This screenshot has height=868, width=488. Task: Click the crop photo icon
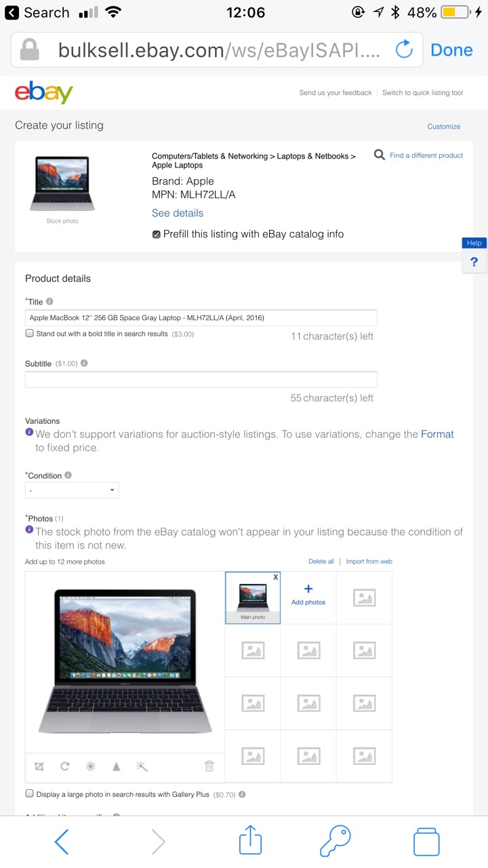click(x=39, y=766)
